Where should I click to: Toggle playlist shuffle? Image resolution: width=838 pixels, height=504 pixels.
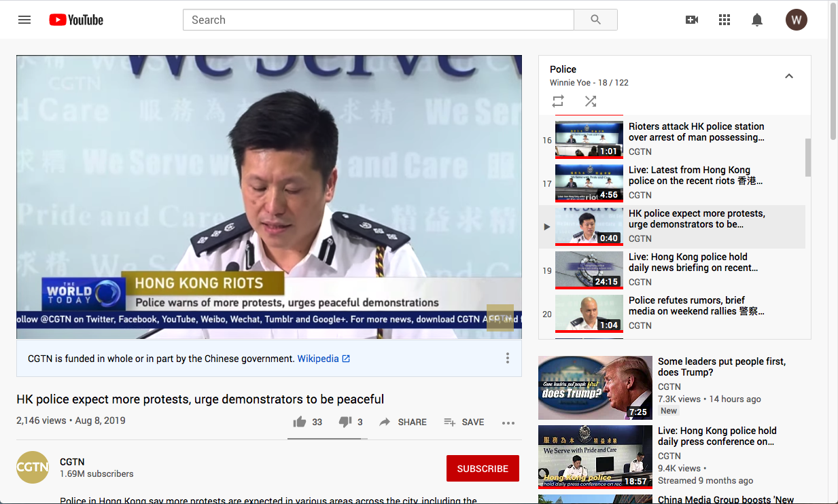(591, 101)
